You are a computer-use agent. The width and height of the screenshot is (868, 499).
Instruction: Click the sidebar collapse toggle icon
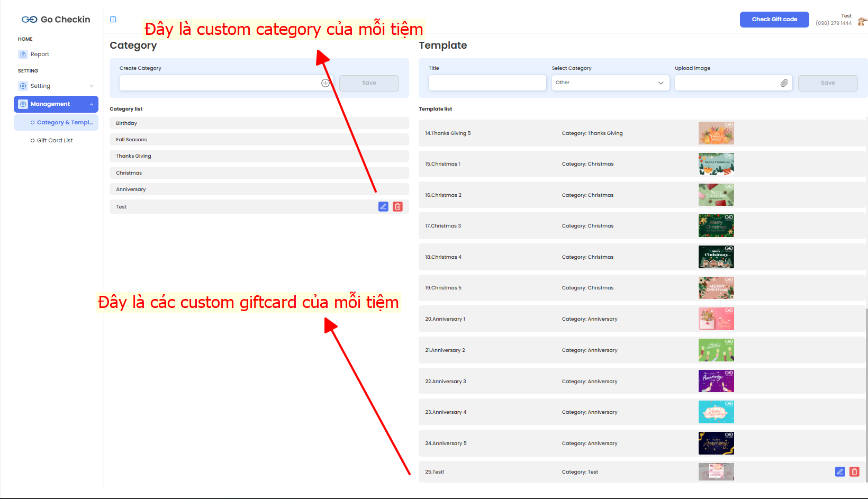click(113, 20)
